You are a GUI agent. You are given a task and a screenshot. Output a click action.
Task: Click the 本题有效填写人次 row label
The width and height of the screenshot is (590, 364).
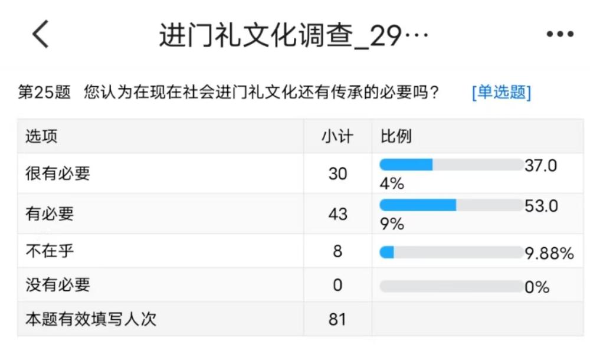[91, 320]
